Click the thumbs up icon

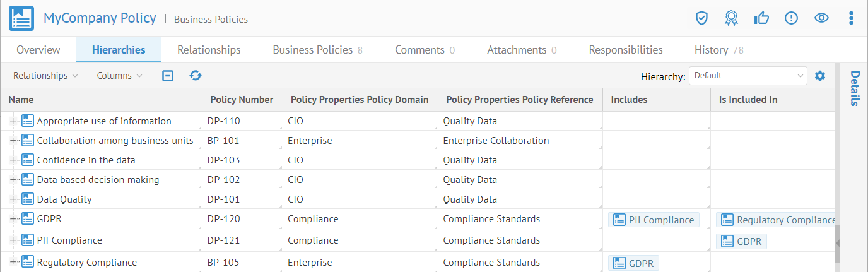click(x=761, y=18)
